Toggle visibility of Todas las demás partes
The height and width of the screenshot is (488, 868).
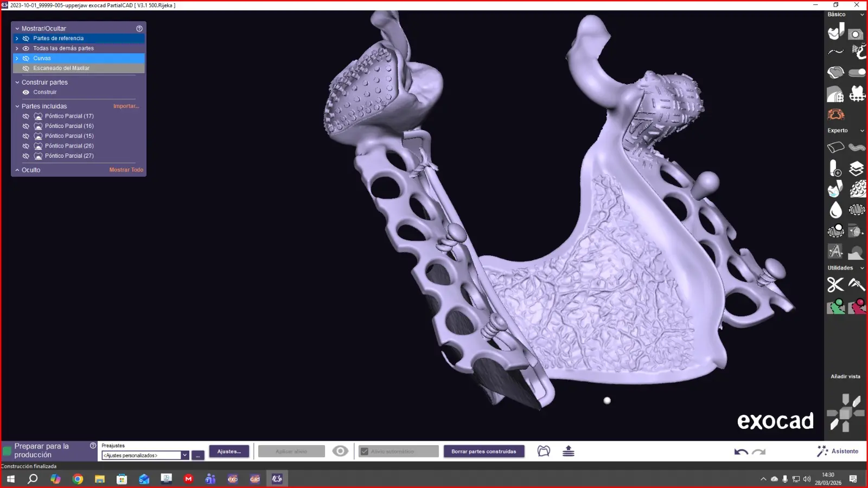26,48
